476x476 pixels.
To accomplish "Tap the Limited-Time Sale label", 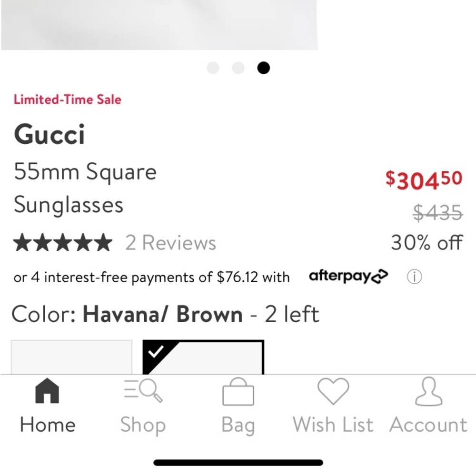I will (x=67, y=100).
